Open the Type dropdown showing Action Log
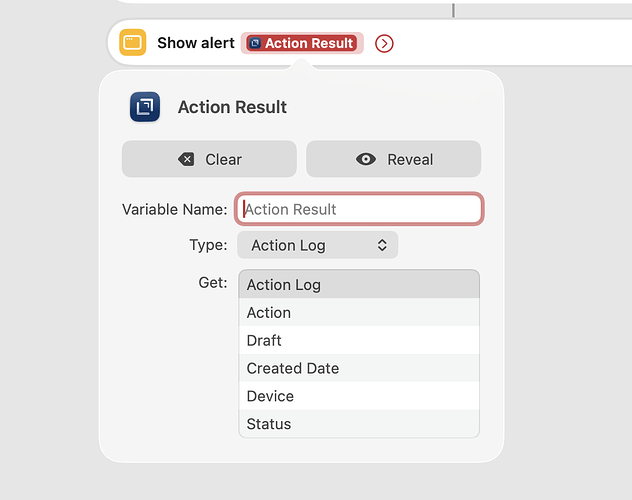This screenshot has height=500, width=632. [x=317, y=245]
